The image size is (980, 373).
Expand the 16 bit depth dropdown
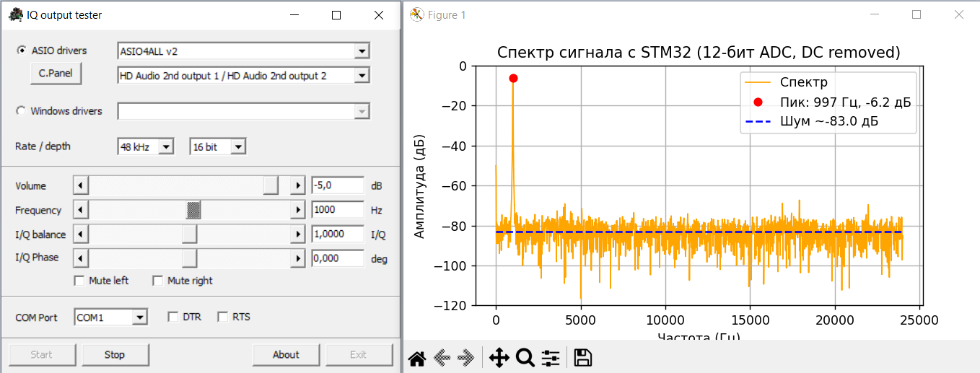[238, 147]
